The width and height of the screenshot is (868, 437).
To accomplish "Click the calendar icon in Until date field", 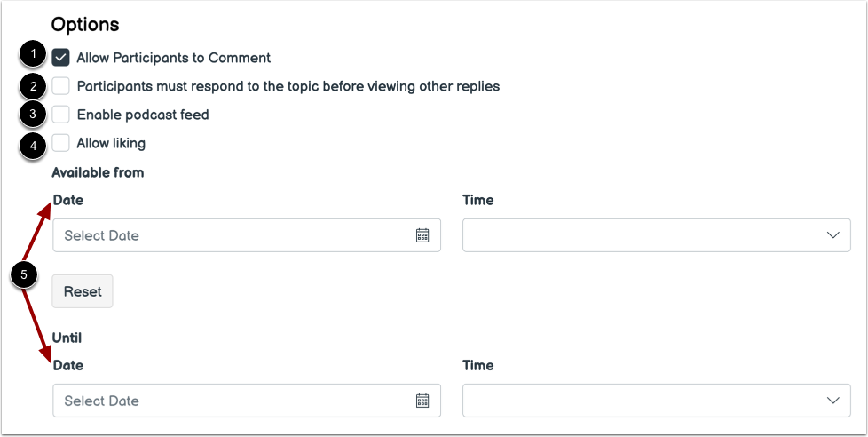I will coord(422,401).
